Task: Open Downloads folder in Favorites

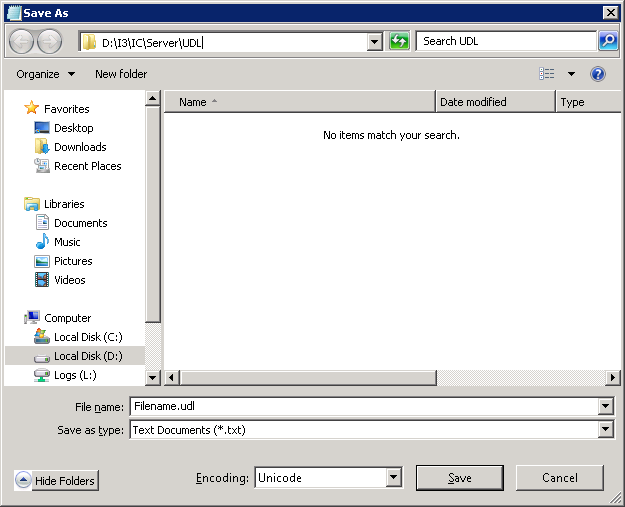Action: (x=80, y=147)
